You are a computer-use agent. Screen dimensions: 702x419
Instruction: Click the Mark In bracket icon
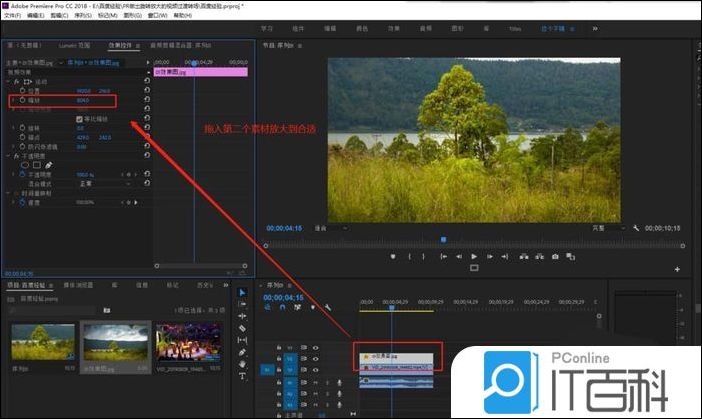point(409,257)
